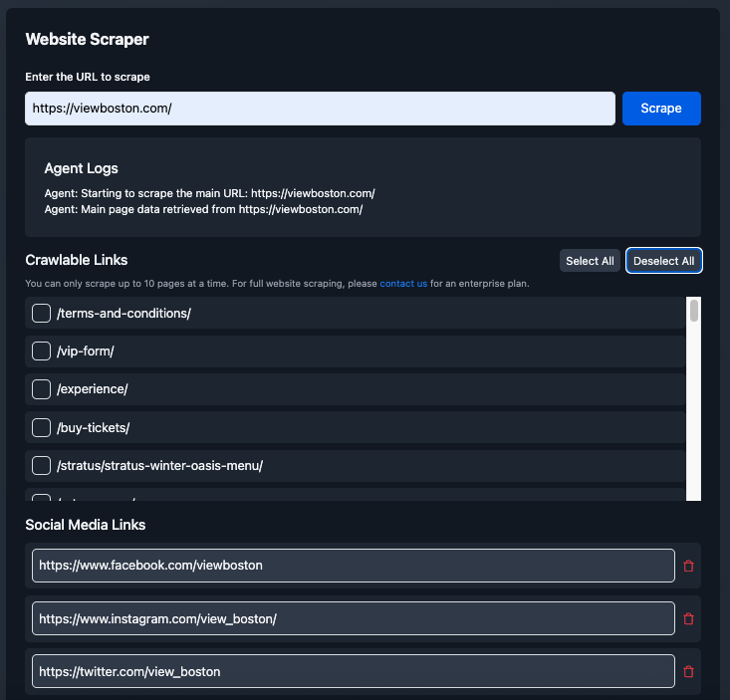Edit the Instagram URL field
730x700 pixels.
pos(353,618)
